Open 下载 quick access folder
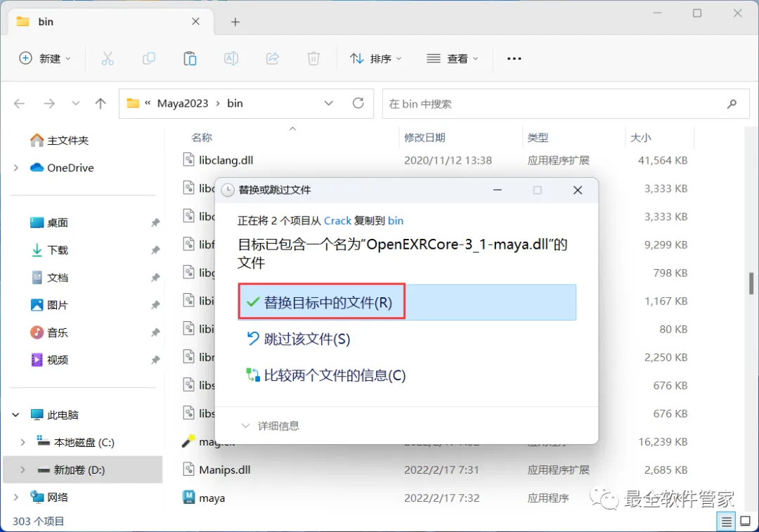759x532 pixels. click(49, 250)
